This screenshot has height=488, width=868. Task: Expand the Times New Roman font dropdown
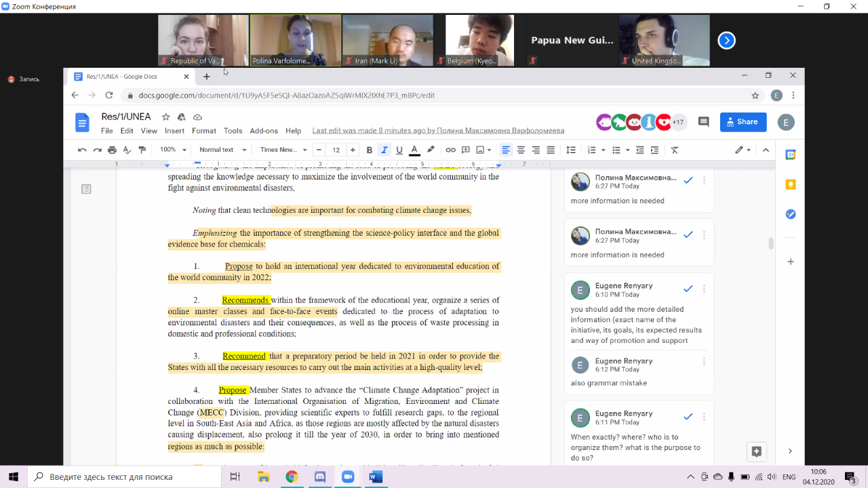coord(283,150)
